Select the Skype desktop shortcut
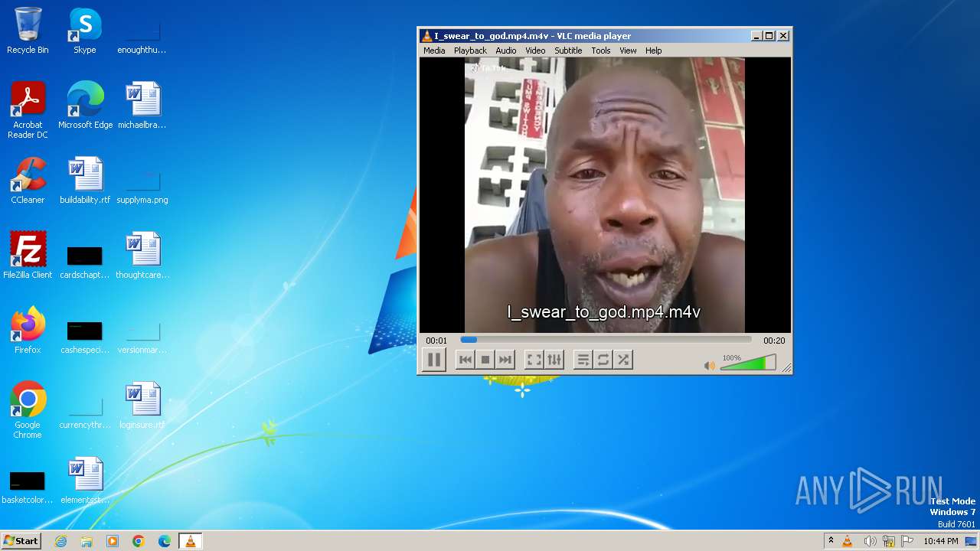This screenshot has height=551, width=980. [x=85, y=31]
